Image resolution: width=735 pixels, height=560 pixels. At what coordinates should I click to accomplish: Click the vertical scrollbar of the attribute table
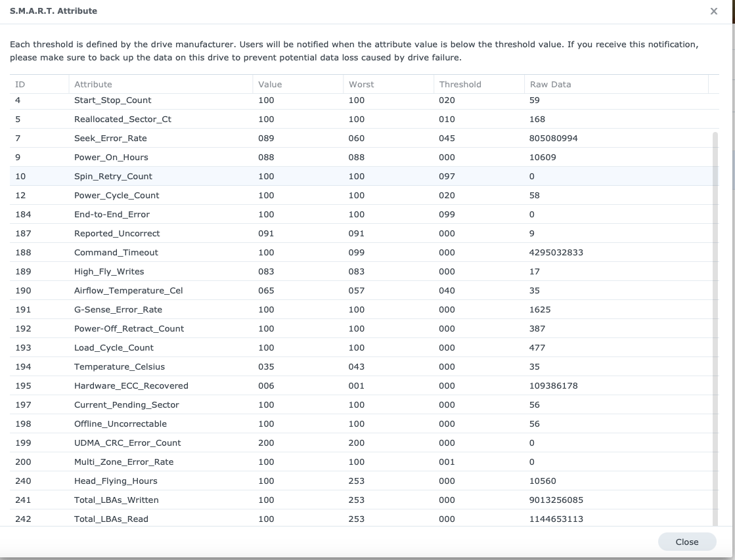(x=715, y=328)
